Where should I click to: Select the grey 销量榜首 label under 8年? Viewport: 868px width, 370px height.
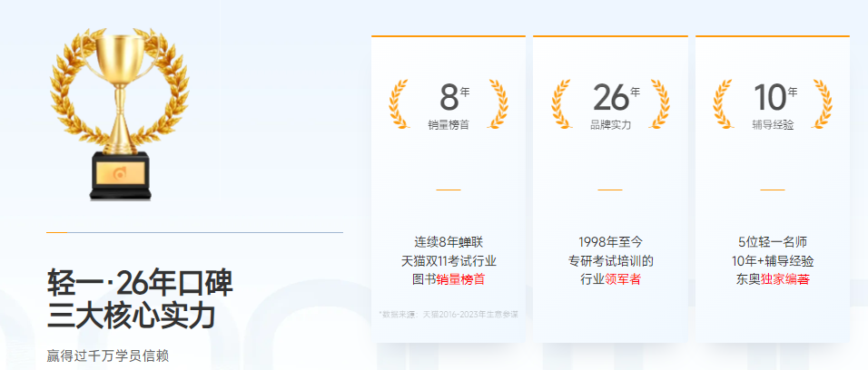tap(449, 124)
